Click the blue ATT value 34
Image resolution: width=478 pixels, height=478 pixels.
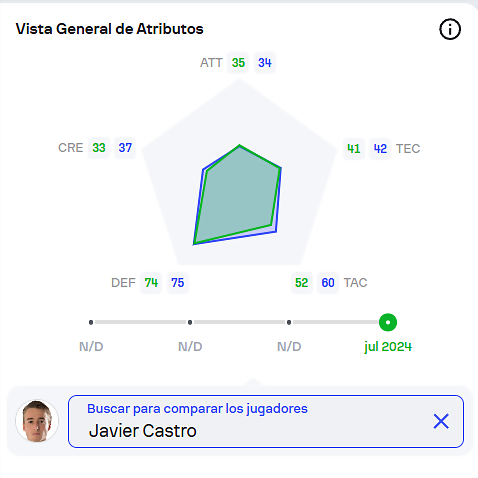click(265, 63)
